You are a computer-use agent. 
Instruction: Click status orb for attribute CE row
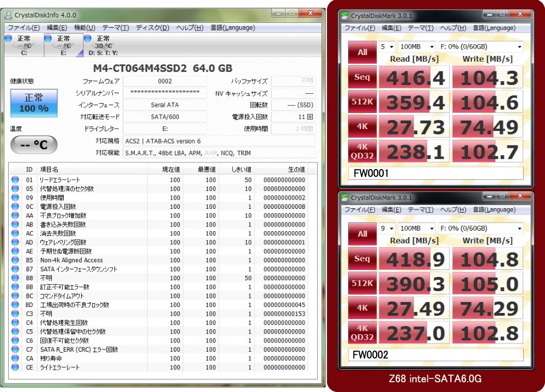pyautogui.click(x=15, y=367)
